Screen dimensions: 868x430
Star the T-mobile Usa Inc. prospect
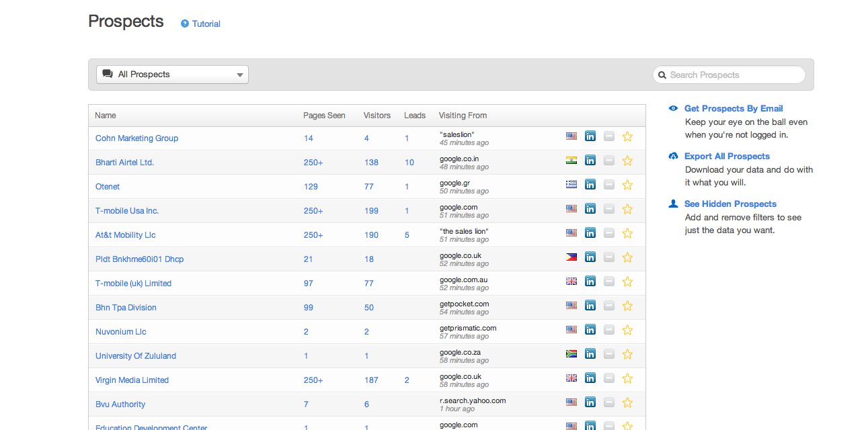[x=627, y=209]
